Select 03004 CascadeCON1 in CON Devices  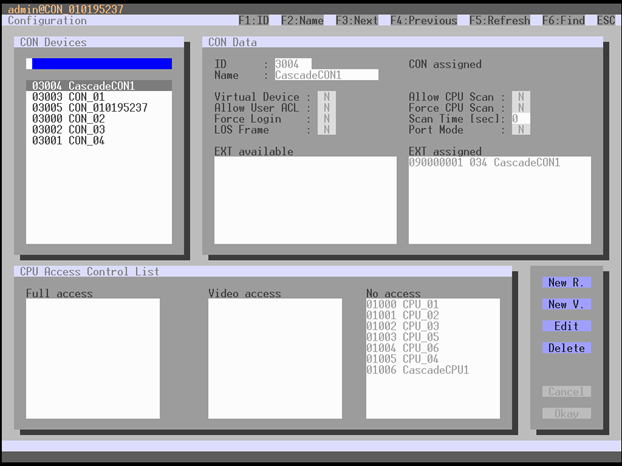99,85
